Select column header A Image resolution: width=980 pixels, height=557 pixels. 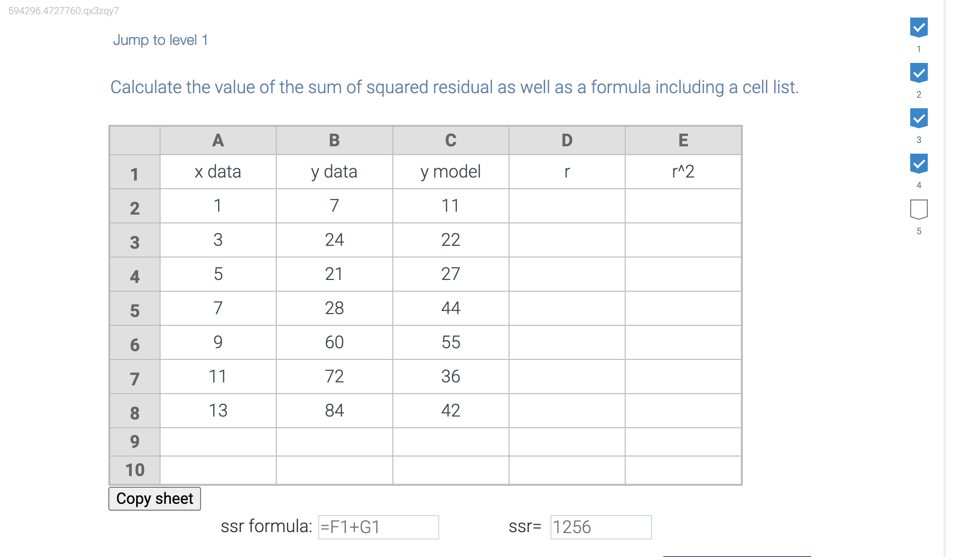point(217,140)
